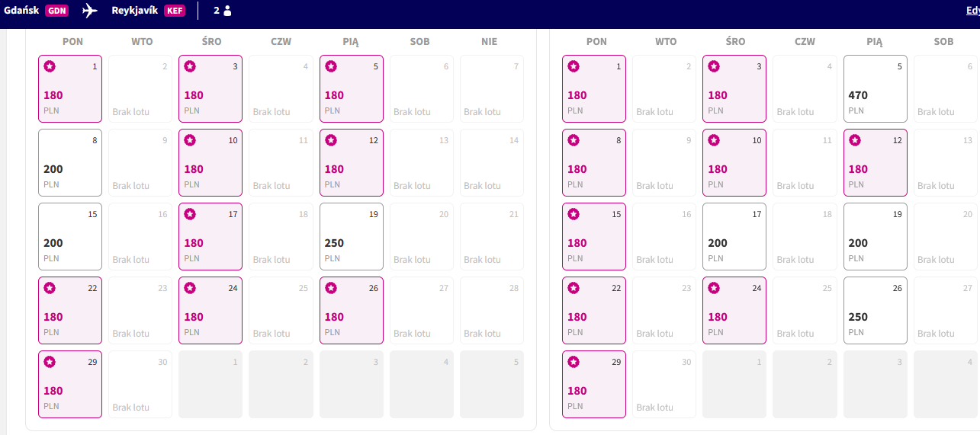This screenshot has width=980, height=435.
Task: Click the star icon on left calendar day 1
Action: pyautogui.click(x=50, y=66)
